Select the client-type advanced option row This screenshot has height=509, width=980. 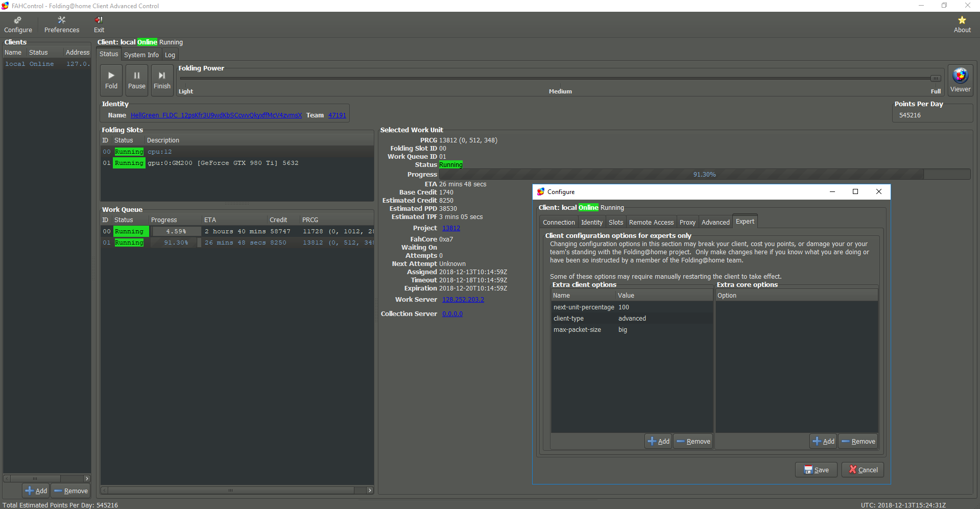[x=632, y=319]
